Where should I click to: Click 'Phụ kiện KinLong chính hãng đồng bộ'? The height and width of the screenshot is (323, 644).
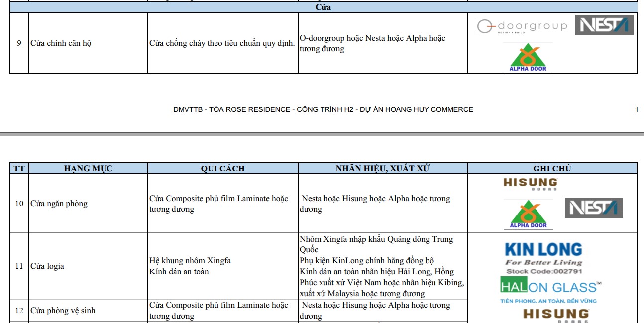pos(367,261)
